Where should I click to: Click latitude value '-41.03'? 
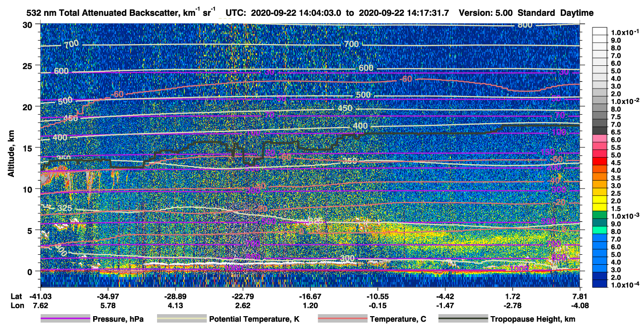[x=40, y=296]
